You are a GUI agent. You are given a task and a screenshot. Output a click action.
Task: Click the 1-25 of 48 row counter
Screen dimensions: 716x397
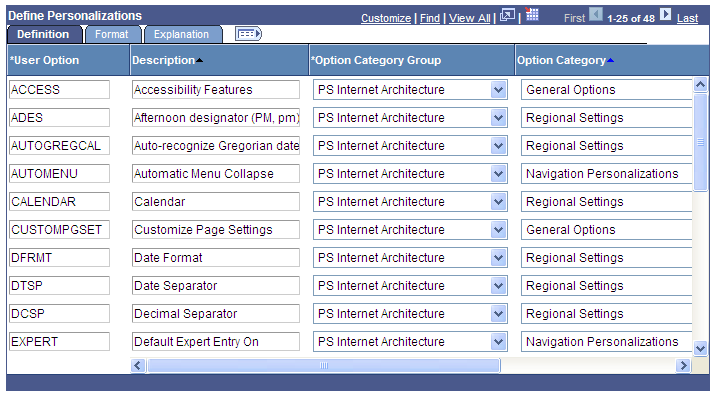coord(631,18)
